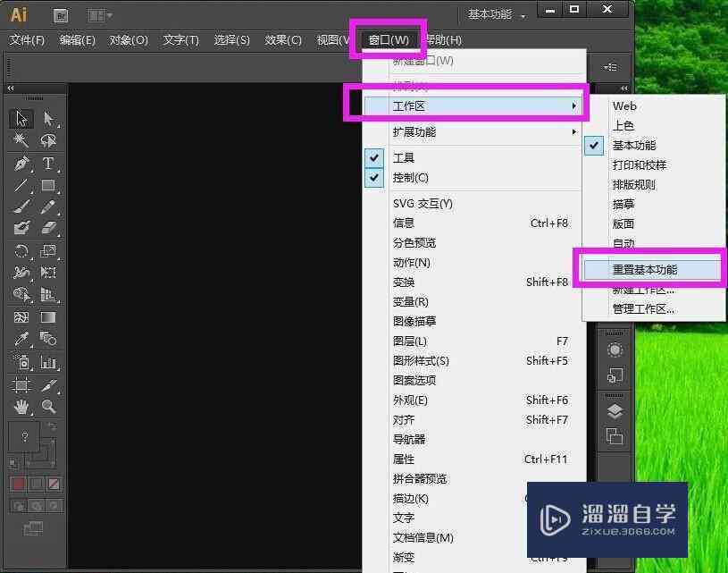Select the Artboard tool
This screenshot has width=728, height=573.
(x=21, y=384)
